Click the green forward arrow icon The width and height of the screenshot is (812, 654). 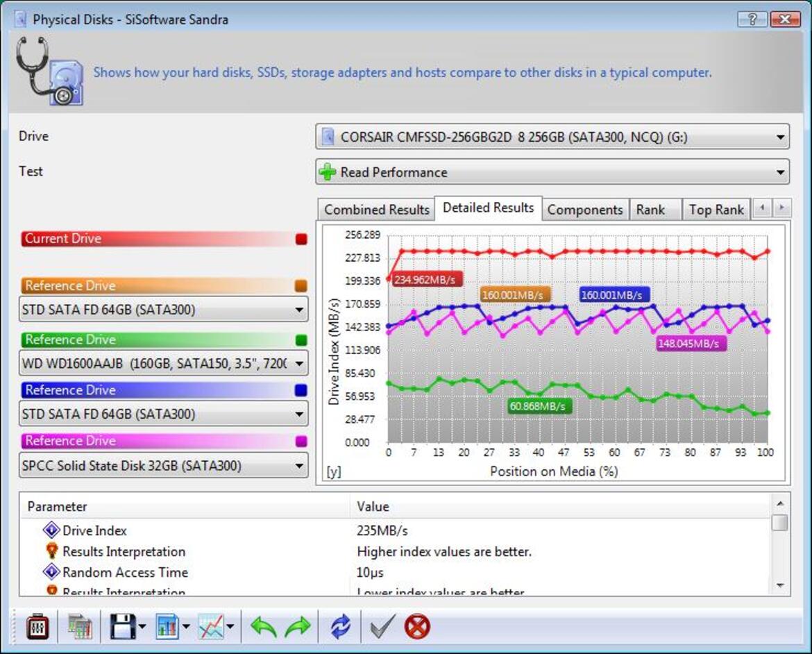pos(298,627)
